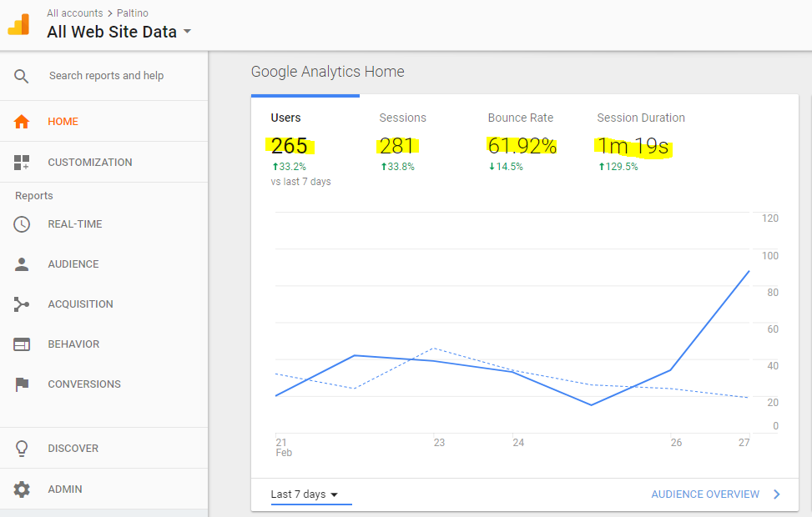Click the Acquisition arrows icon
The height and width of the screenshot is (517, 812).
(22, 304)
